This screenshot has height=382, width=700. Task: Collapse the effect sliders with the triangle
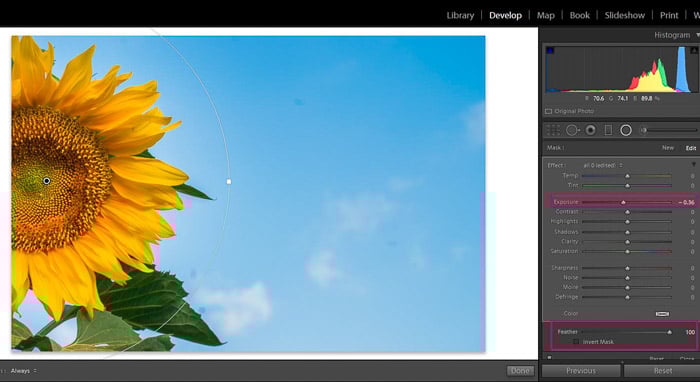click(x=694, y=165)
